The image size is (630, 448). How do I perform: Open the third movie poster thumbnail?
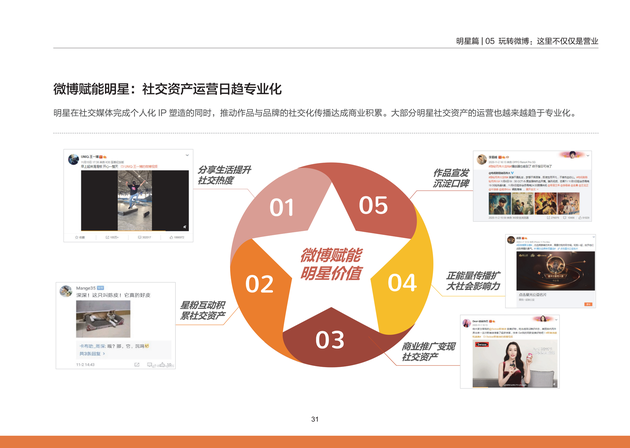(545, 203)
